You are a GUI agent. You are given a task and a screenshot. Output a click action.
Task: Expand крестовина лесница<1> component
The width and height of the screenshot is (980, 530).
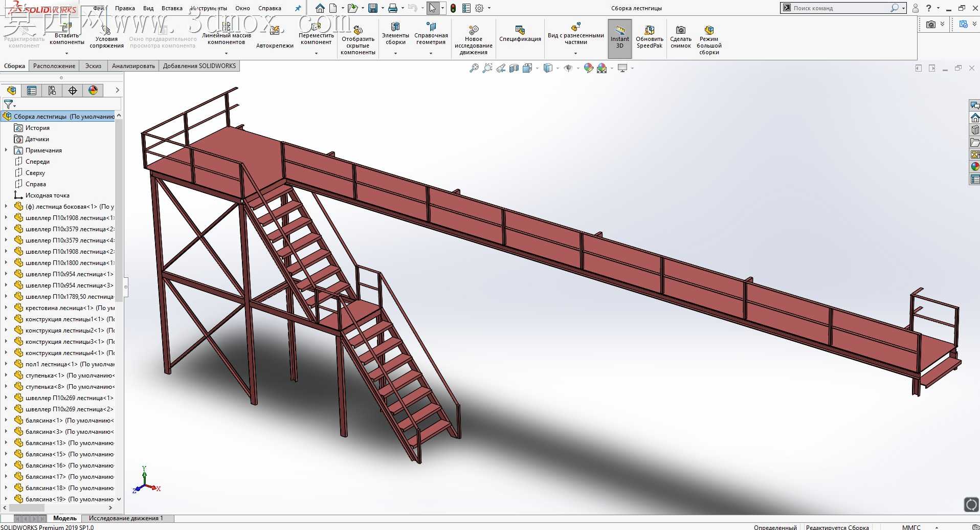6,308
